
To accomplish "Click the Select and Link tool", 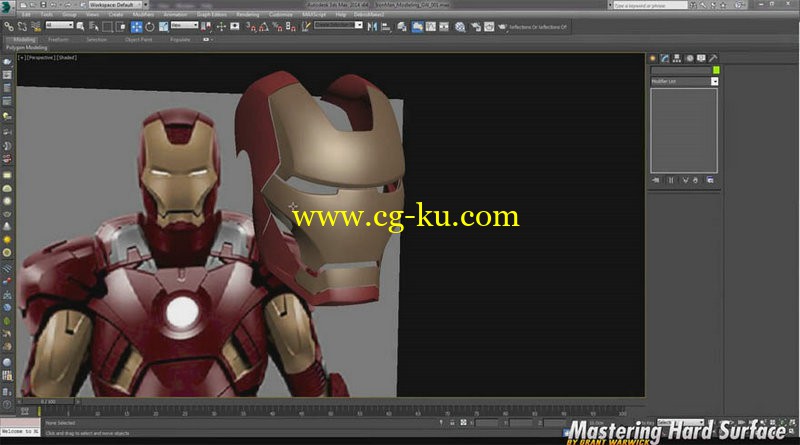I will 9,27.
